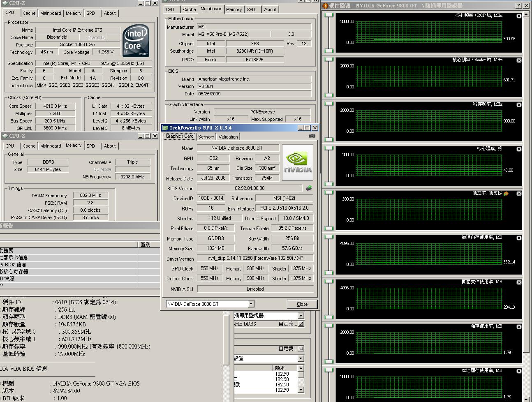Open Cache tab in the CPU-Z processor window
The height and width of the screenshot is (402, 532).
click(x=29, y=13)
